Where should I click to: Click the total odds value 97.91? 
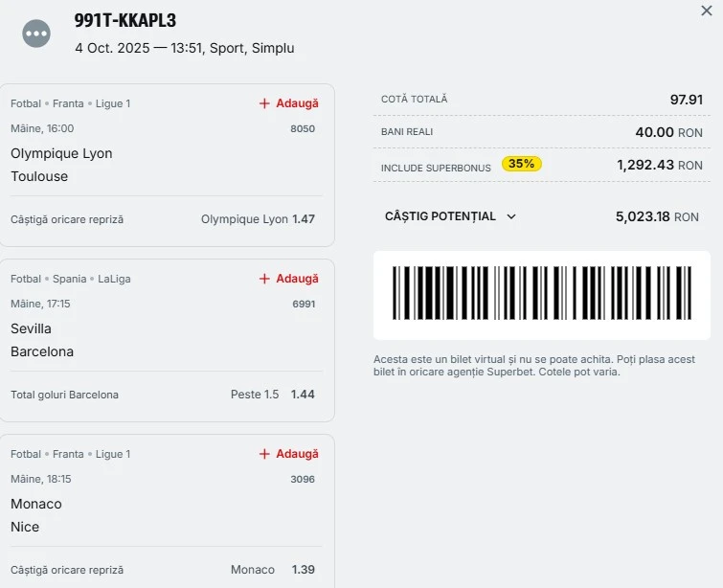pos(687,100)
